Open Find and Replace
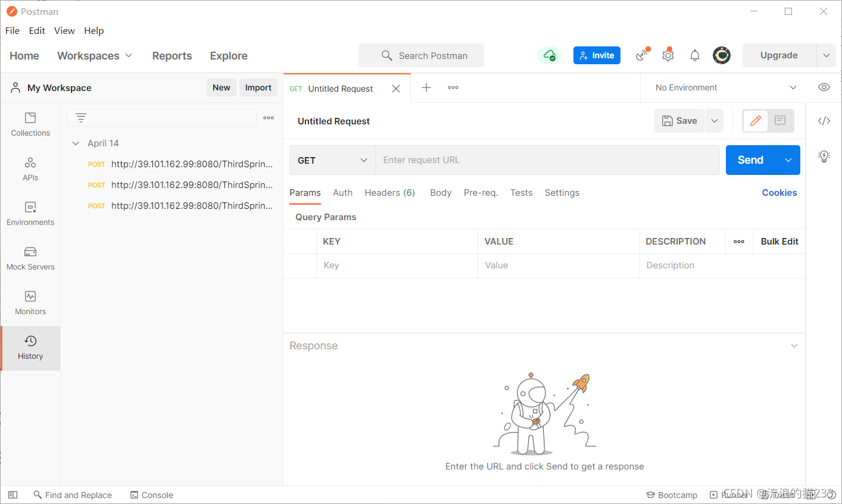This screenshot has width=842, height=504. tap(73, 495)
